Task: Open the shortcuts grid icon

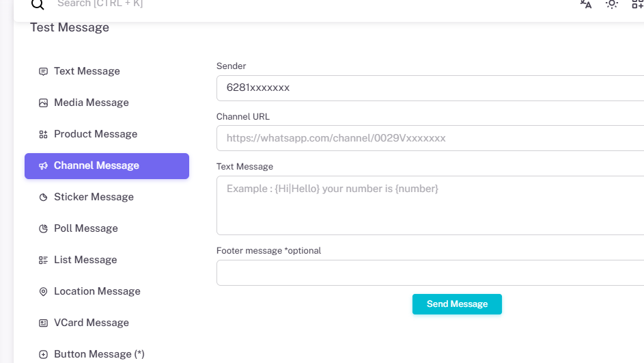Action: (x=637, y=3)
